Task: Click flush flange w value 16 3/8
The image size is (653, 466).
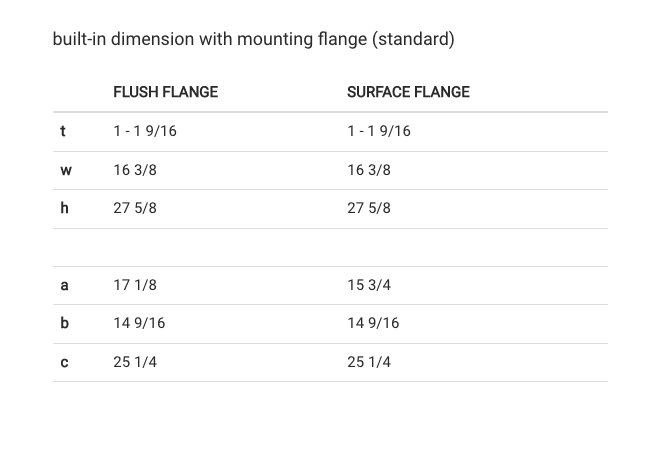Action: click(135, 170)
